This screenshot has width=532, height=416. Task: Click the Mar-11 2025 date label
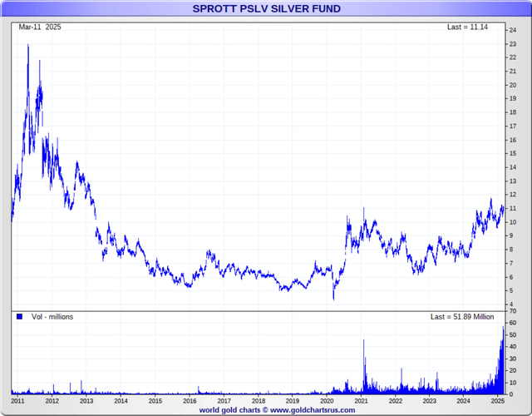(40, 27)
